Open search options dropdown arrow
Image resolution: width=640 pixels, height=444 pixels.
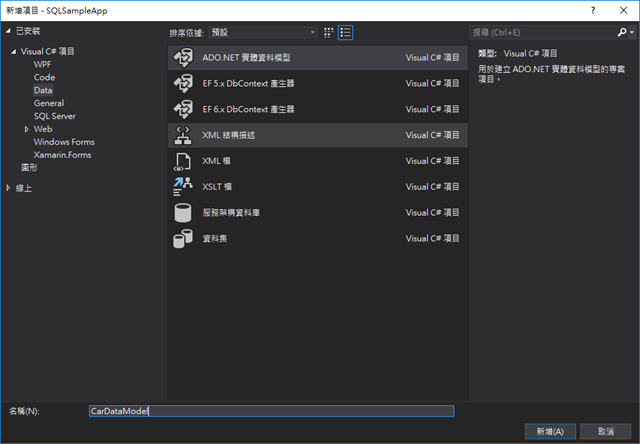632,32
